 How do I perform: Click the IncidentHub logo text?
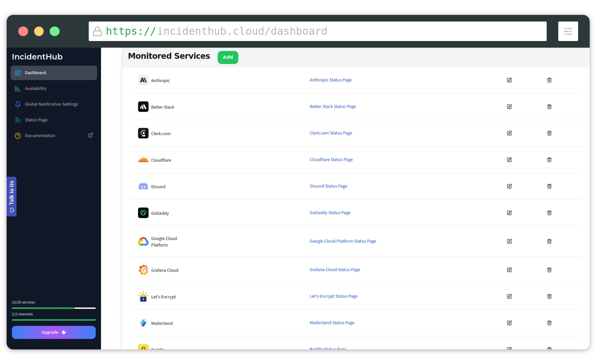click(x=37, y=57)
